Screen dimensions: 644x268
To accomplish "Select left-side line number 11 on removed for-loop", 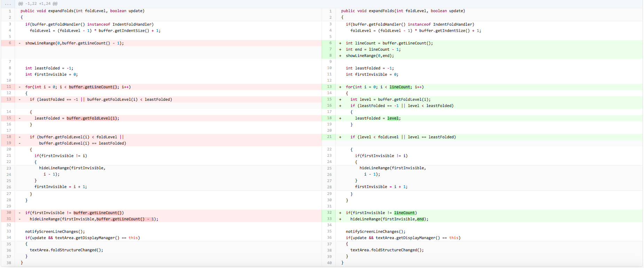I will point(9,87).
